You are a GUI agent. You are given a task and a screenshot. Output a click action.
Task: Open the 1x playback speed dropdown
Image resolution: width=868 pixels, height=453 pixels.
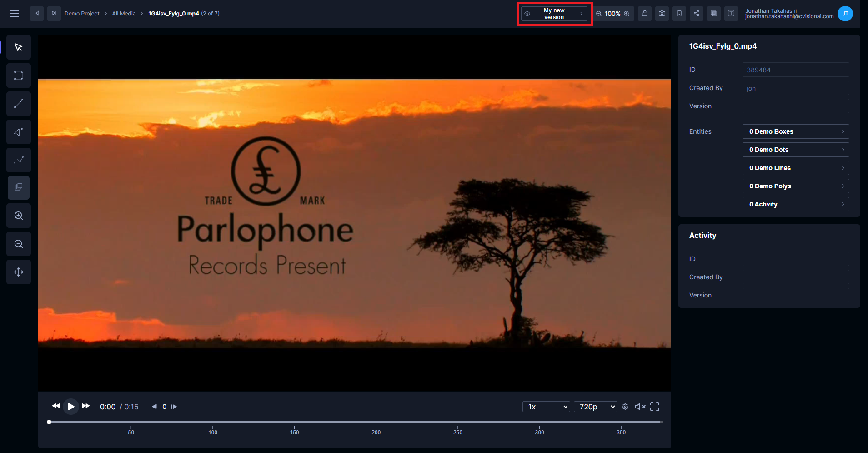(x=546, y=407)
